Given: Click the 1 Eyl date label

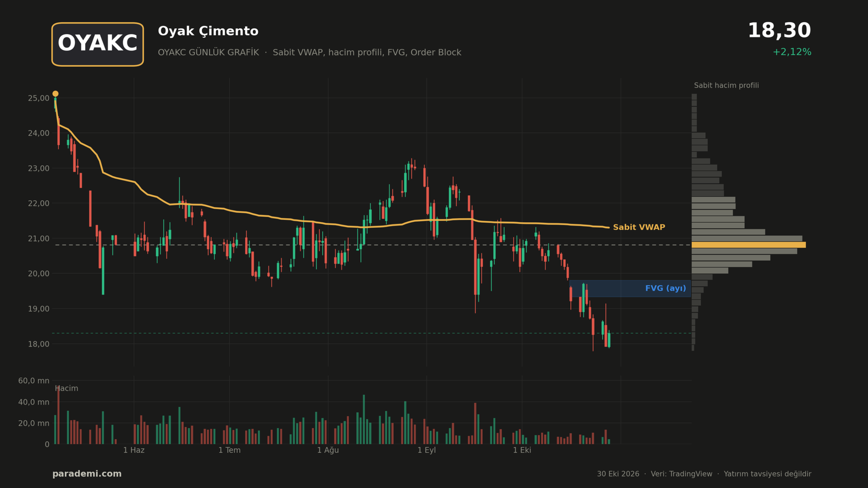Looking at the screenshot, I should [x=426, y=450].
